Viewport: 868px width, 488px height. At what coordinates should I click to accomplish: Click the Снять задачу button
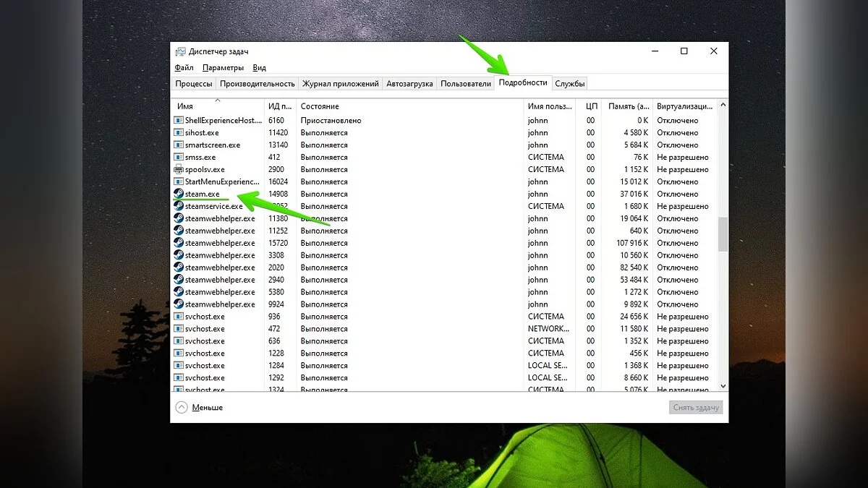click(695, 408)
